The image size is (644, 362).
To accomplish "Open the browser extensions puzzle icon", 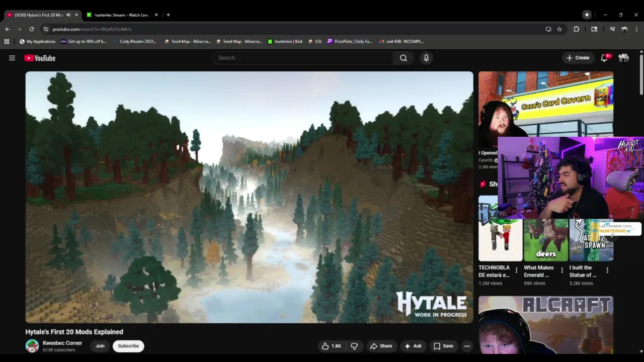I will coord(577,29).
